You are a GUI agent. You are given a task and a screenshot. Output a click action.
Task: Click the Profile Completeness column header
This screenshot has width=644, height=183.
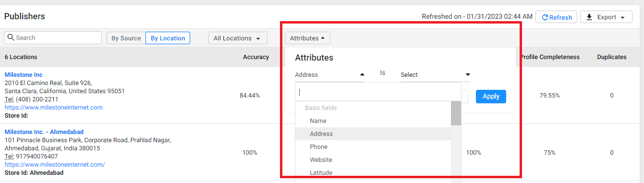[550, 57]
